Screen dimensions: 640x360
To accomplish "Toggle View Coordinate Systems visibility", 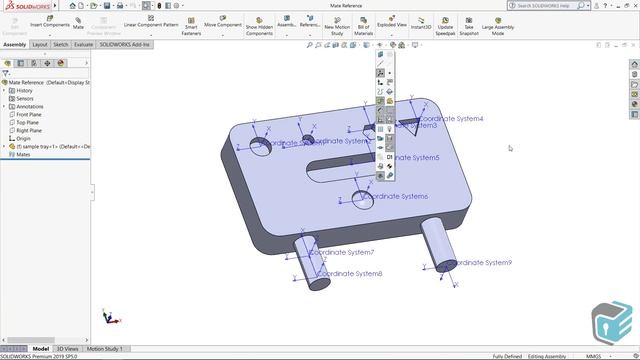I will (x=380, y=73).
